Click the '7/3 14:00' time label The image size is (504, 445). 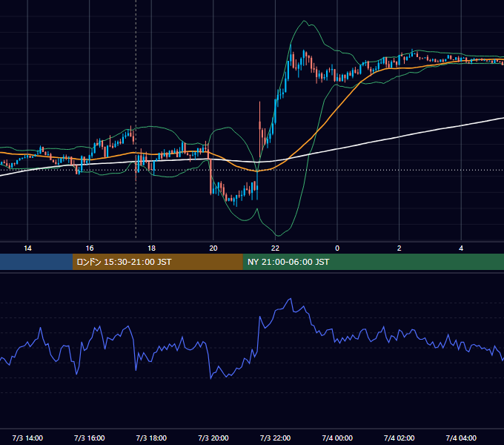click(27, 438)
